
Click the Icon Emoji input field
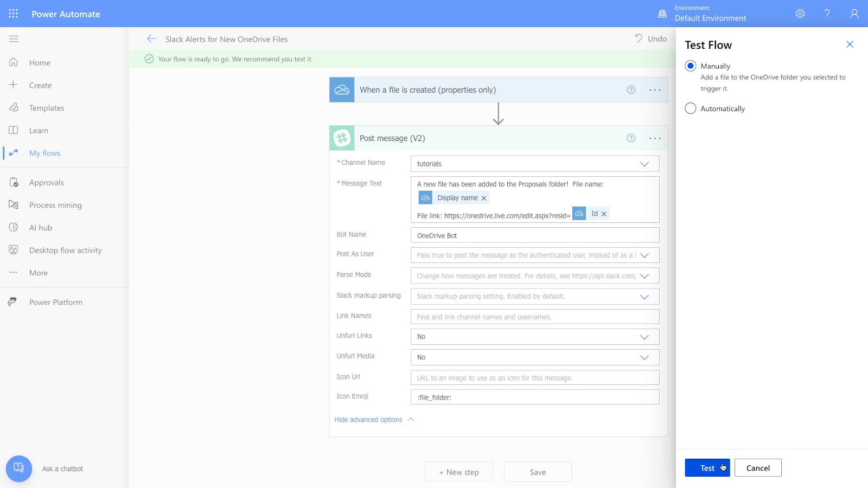coord(535,397)
